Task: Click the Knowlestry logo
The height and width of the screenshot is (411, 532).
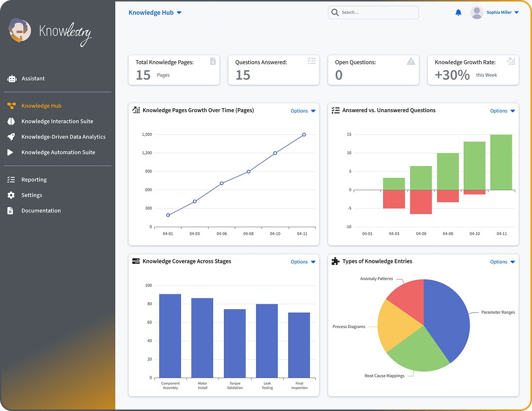Action: click(50, 32)
